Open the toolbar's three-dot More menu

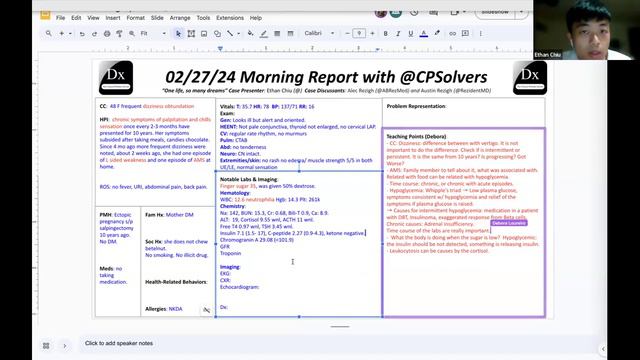(x=480, y=33)
